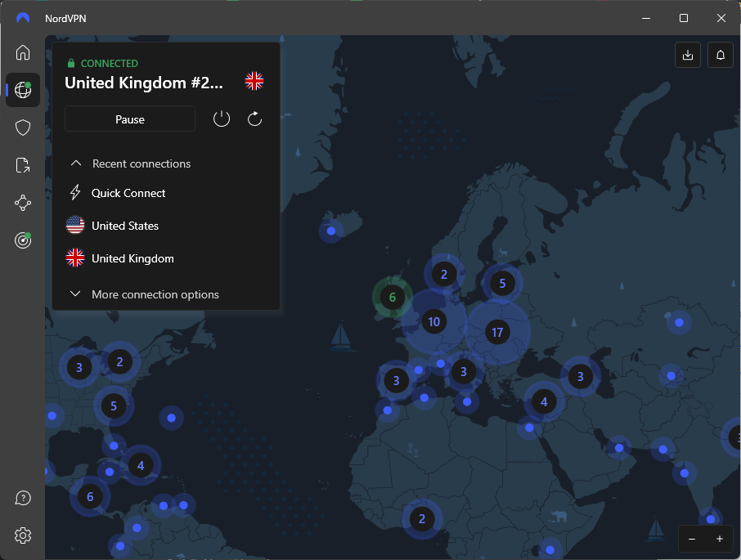
Task: Click the United Kingdom flag beside server name
Action: (254, 81)
